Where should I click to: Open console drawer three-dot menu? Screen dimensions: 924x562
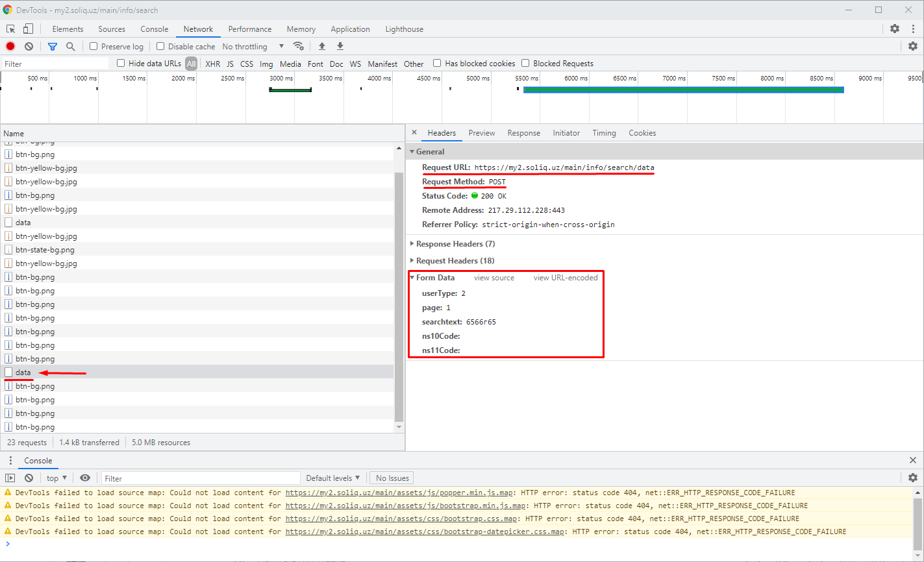[10, 460]
